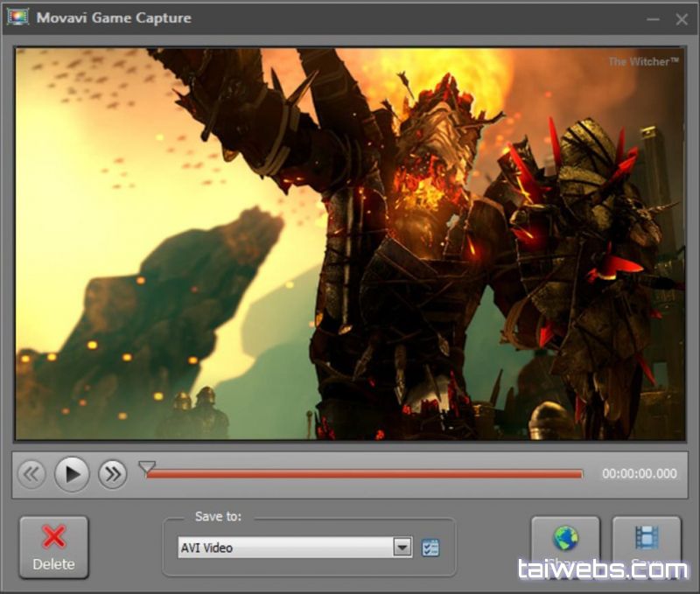Click the Movavi app icon in title bar
This screenshot has height=594, width=700.
coord(17,17)
